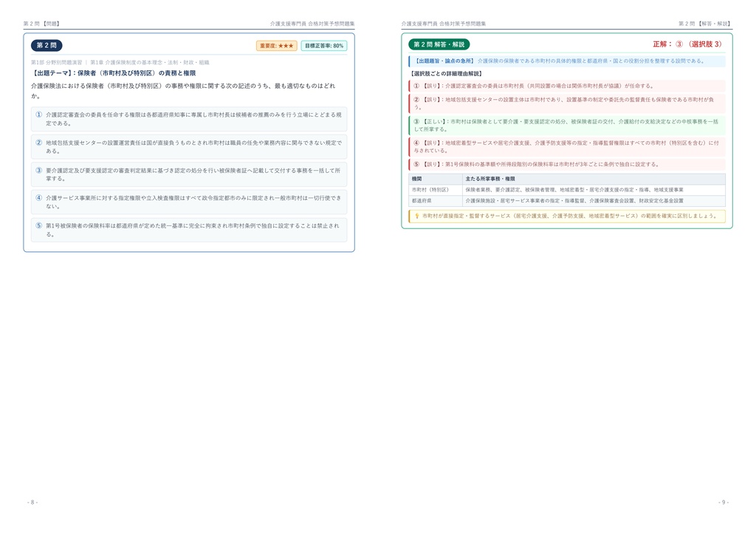Click the red 正解: ③ (選択肢 3) text
The image size is (756, 535).
coord(688,44)
